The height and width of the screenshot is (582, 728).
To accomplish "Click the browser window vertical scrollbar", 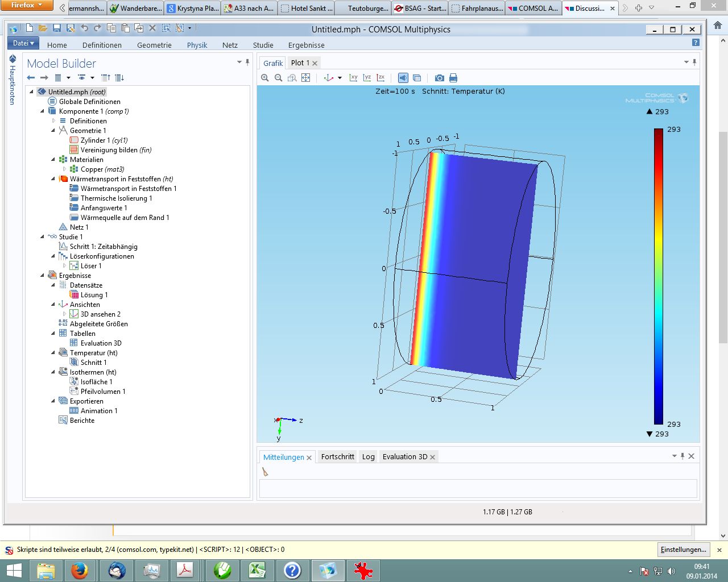I will (723, 238).
